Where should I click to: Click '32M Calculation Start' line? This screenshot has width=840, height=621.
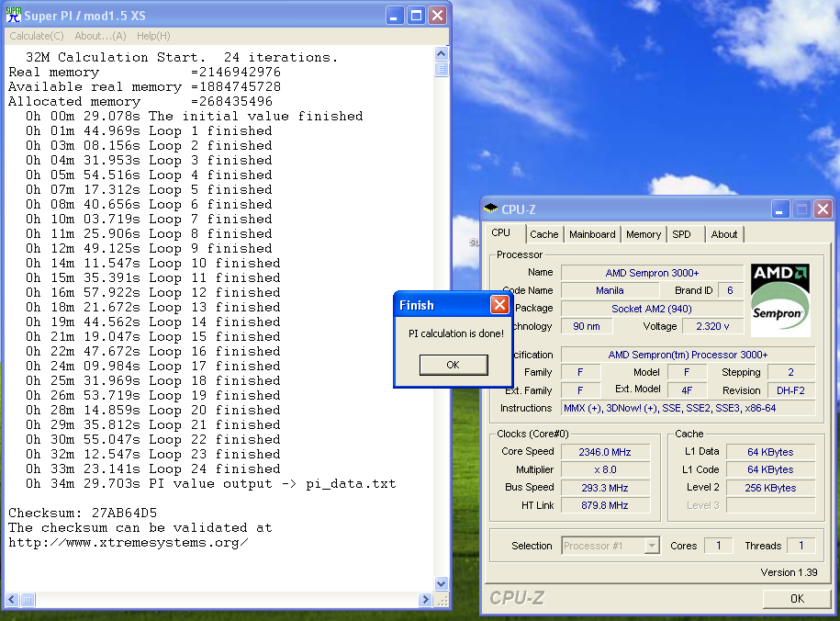click(182, 57)
